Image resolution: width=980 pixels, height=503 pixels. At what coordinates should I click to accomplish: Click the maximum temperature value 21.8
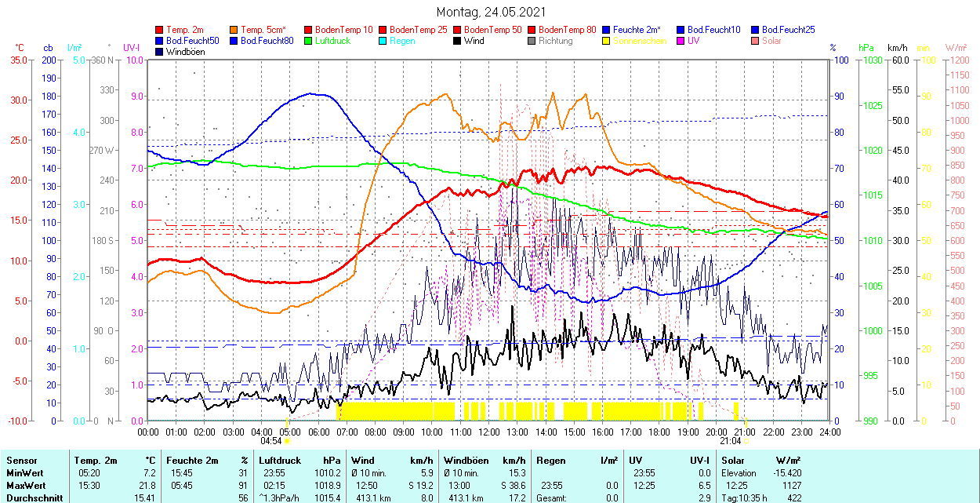[x=146, y=486]
